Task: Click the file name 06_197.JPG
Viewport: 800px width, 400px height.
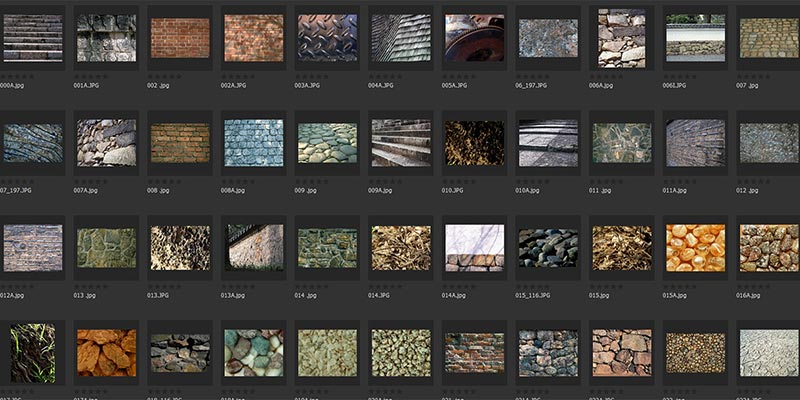Action: [x=531, y=86]
